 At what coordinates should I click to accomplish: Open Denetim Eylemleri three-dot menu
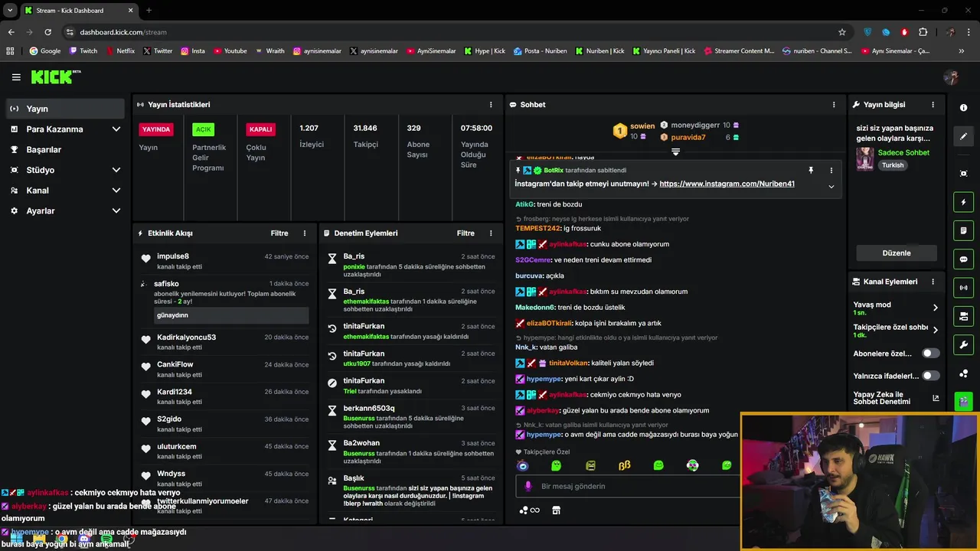coord(491,233)
